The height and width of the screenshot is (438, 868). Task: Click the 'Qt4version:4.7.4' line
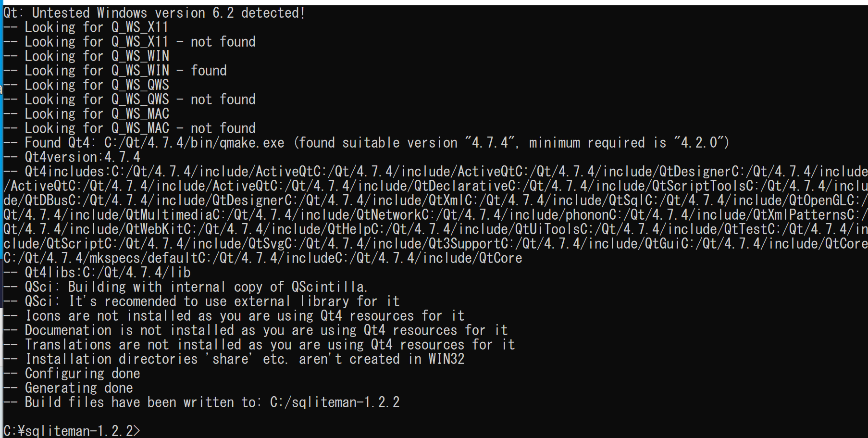tap(72, 157)
